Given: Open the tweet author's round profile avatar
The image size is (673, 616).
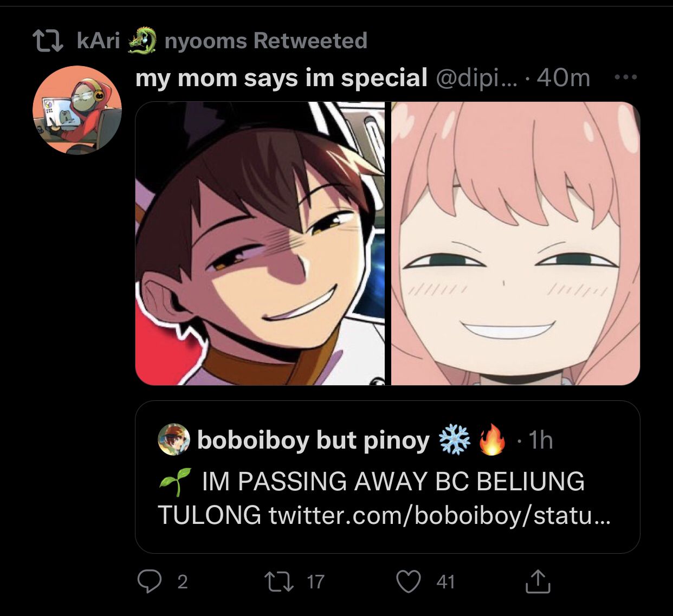Looking at the screenshot, I should click(77, 110).
